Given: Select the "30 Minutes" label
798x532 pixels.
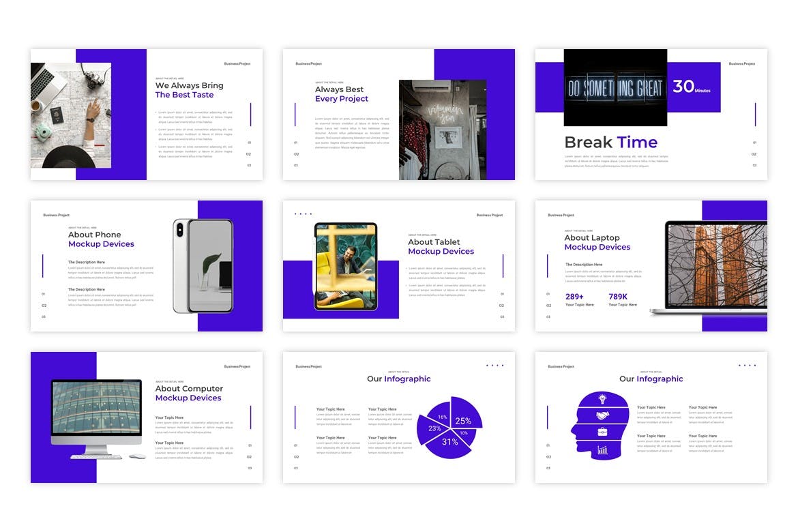Looking at the screenshot, I should 691,87.
